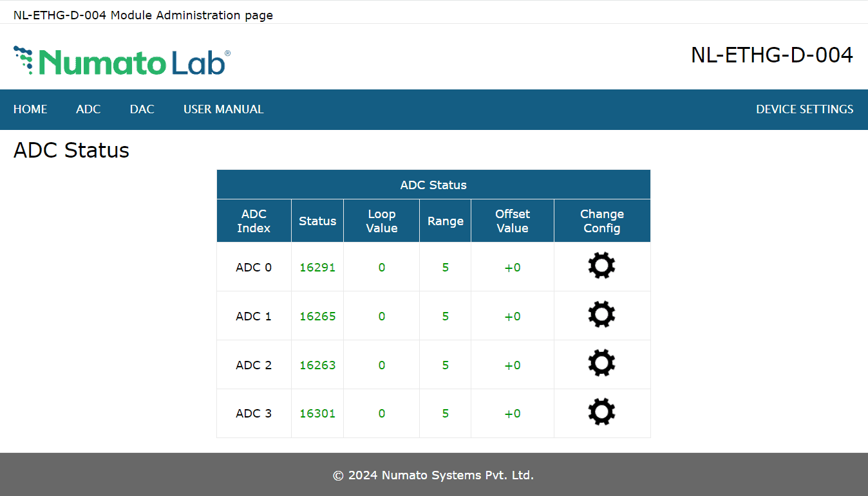Click the Numato Lab logo
Screen dimensions: 868x496
pyautogui.click(x=122, y=61)
